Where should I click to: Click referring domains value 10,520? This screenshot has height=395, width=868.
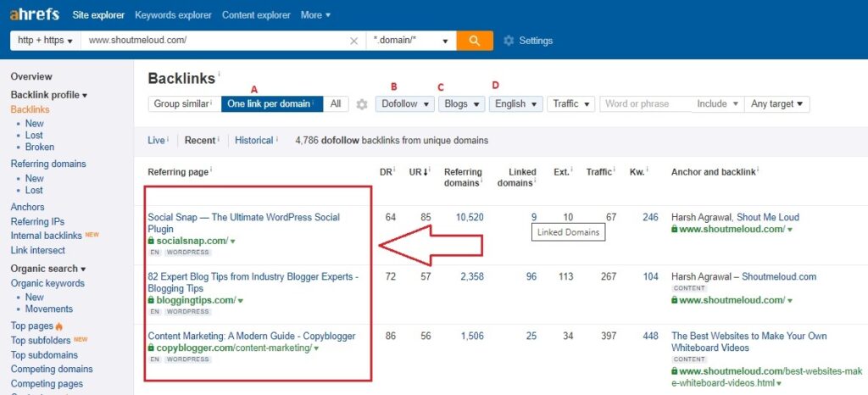pos(470,217)
